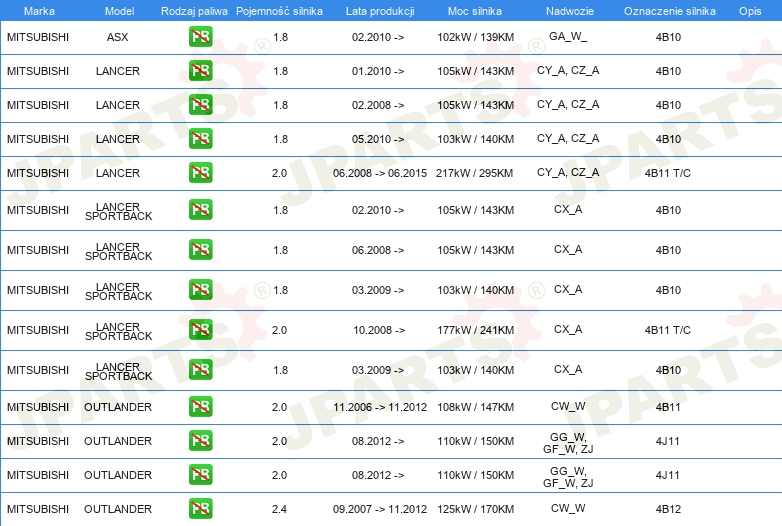Select the CW_W body cell of Outlander 2.4
Image resolution: width=782 pixels, height=526 pixels.
tap(568, 508)
